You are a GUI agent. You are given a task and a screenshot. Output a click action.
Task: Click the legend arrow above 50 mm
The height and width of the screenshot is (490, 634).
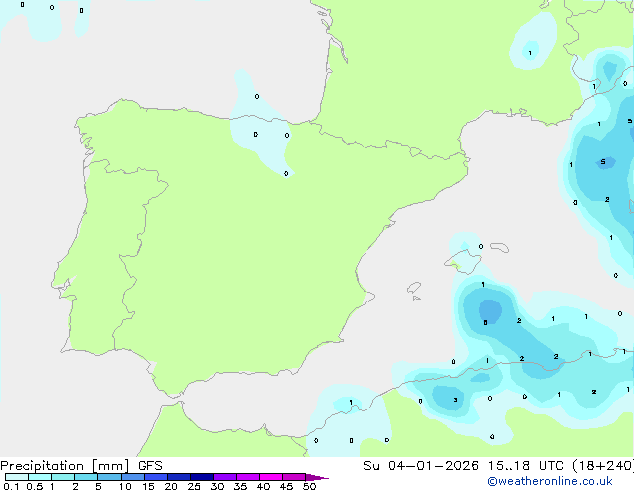click(317, 477)
